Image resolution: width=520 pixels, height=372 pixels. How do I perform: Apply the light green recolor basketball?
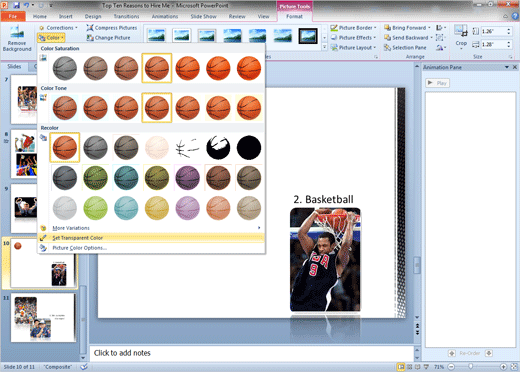coord(96,208)
